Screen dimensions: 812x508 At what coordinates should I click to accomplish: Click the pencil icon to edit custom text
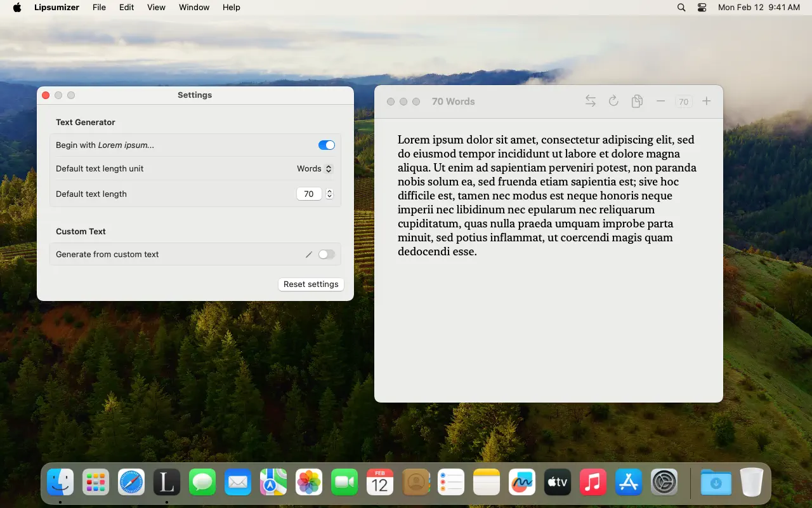click(x=308, y=254)
